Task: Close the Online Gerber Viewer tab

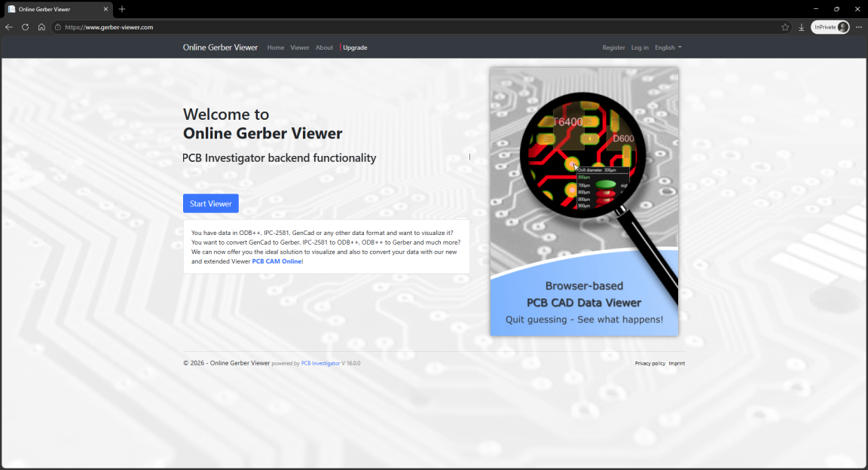Action: [x=105, y=9]
